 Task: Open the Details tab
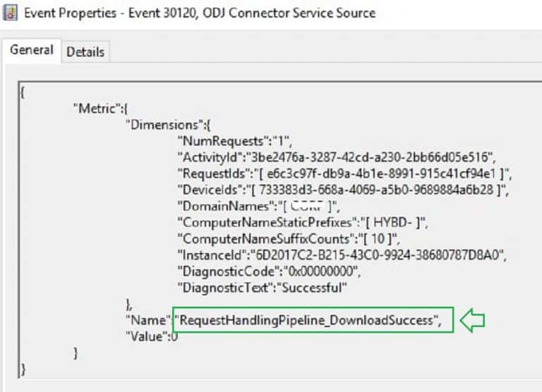pyautogui.click(x=85, y=51)
